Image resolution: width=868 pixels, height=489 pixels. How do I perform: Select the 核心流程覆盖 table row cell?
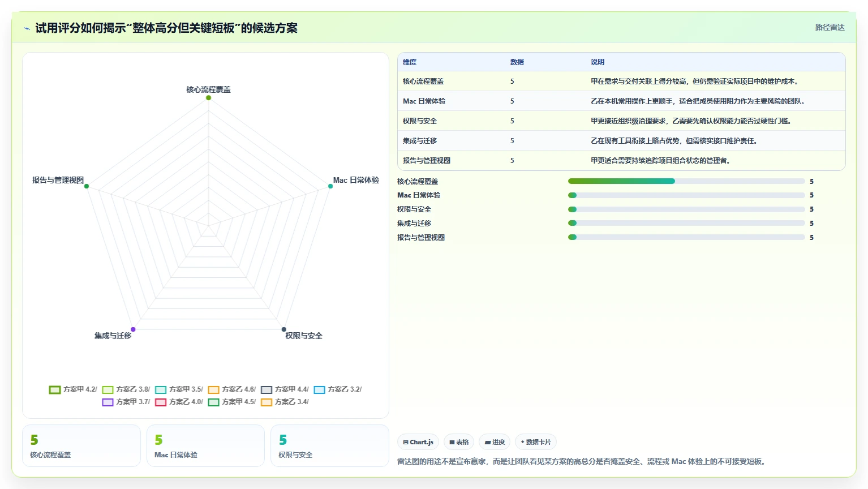[x=423, y=81]
